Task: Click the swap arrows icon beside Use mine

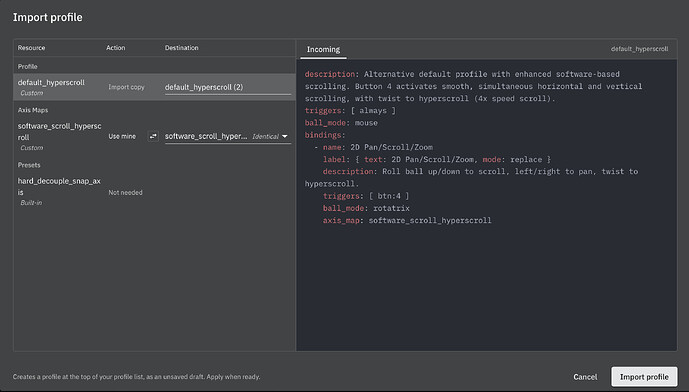Action: 153,136
